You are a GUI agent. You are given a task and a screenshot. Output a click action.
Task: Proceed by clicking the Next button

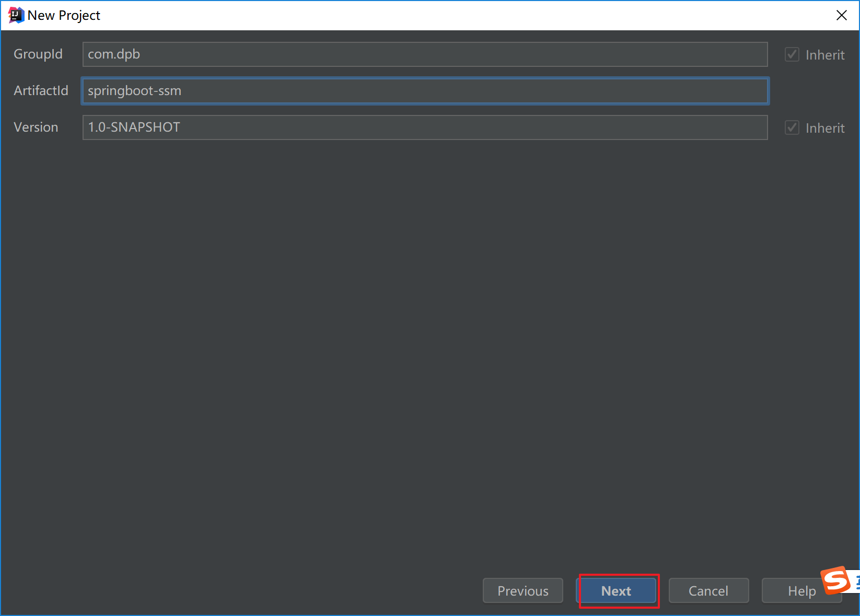617,590
